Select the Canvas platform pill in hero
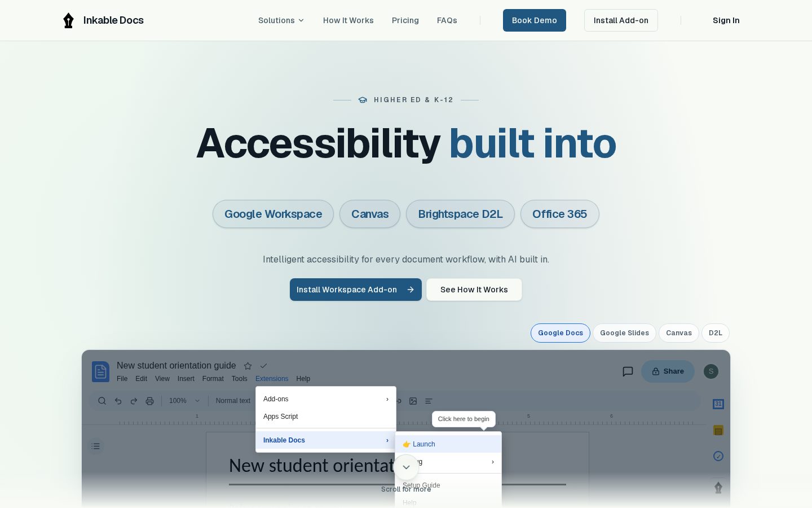 click(370, 214)
